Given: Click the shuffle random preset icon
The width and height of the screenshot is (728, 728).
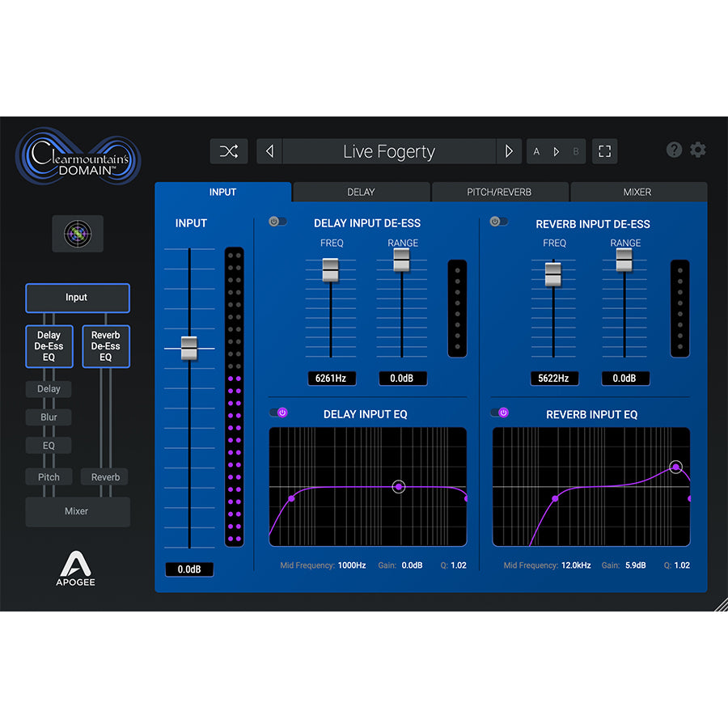Looking at the screenshot, I should 228,151.
